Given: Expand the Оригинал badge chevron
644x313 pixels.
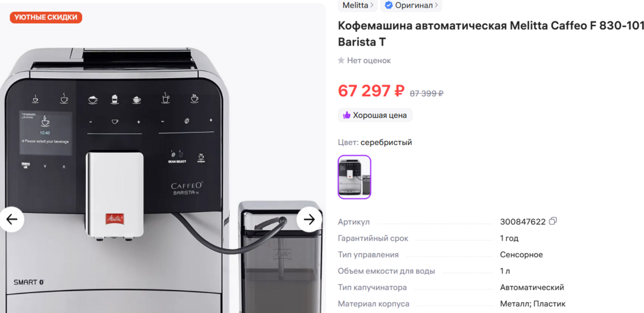Looking at the screenshot, I should click(x=436, y=6).
